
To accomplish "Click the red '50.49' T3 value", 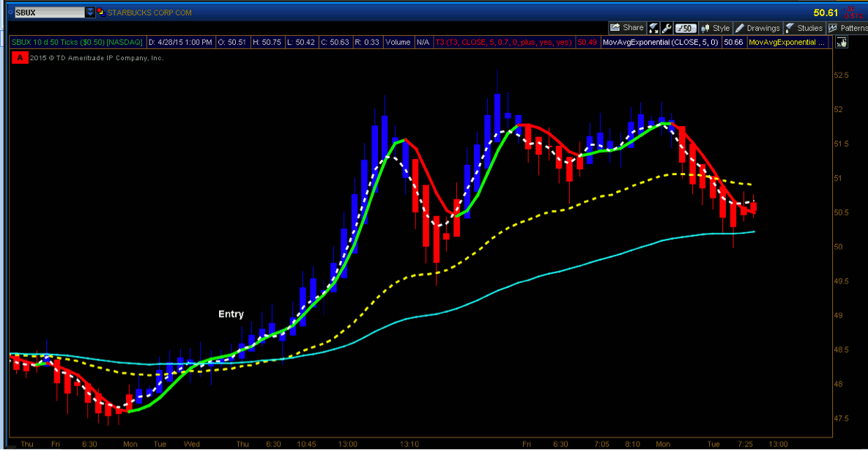I will click(x=587, y=42).
